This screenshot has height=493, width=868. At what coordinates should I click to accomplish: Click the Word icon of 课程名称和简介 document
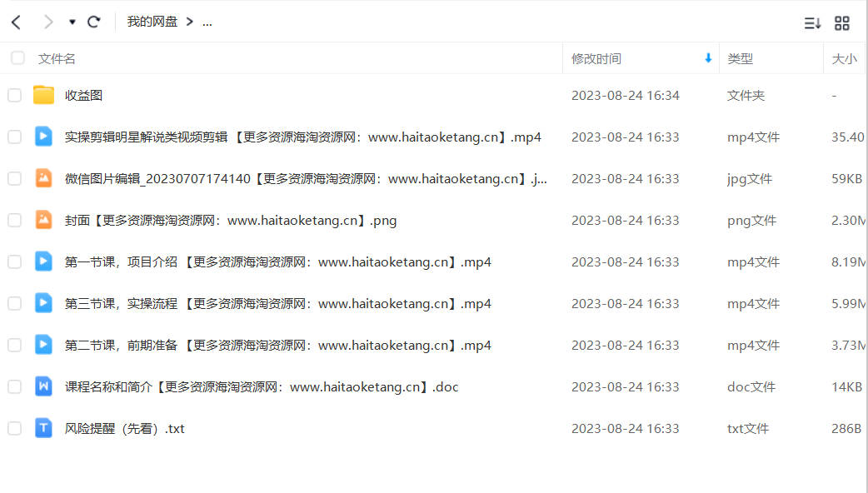coord(43,386)
